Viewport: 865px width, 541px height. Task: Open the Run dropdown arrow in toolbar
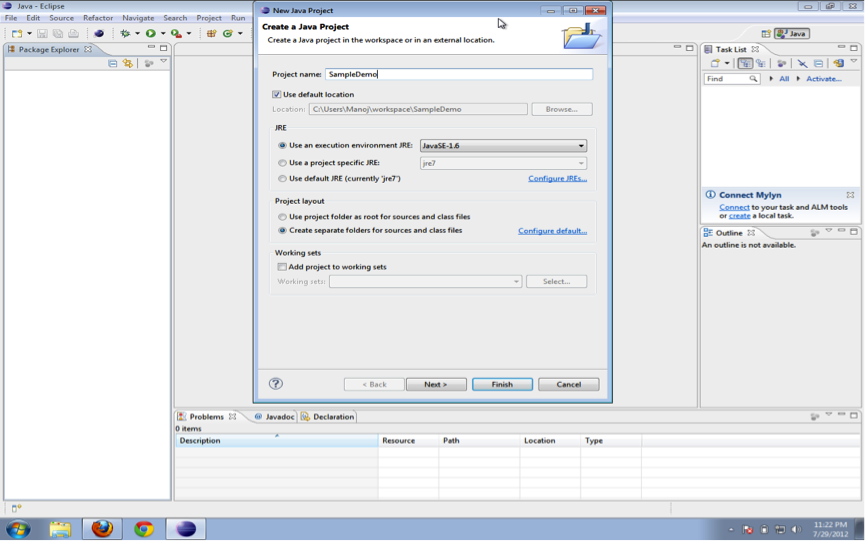point(163,34)
